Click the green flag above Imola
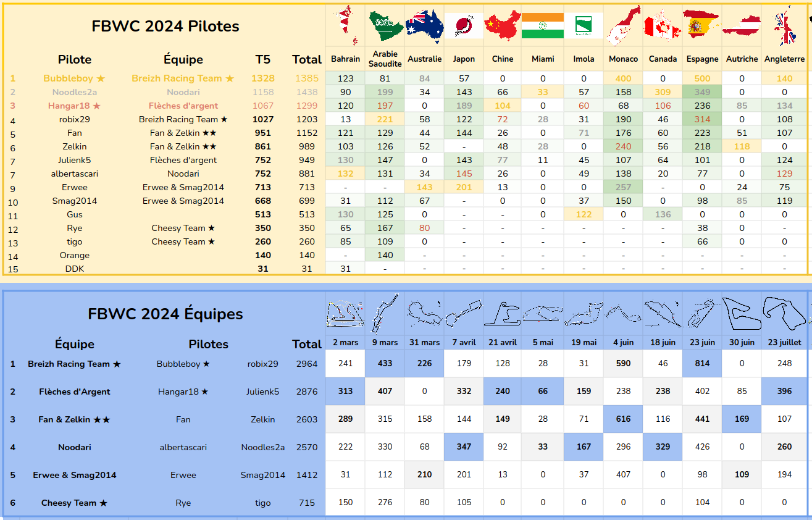Viewport: 812px width, 520px height. [584, 26]
